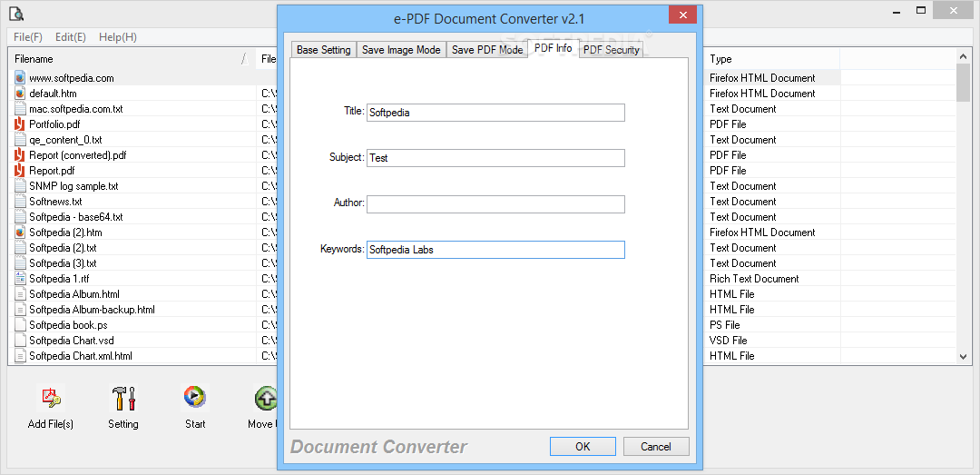Switch to the Save Image Mode tab
Screen dimensions: 980x475
[x=401, y=50]
